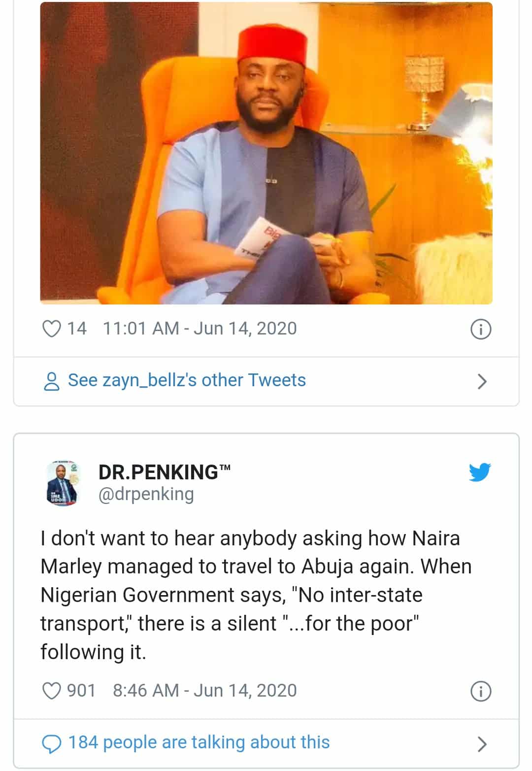Click the reply bubble icon near 184 people
The image size is (532, 771).
pyautogui.click(x=52, y=743)
